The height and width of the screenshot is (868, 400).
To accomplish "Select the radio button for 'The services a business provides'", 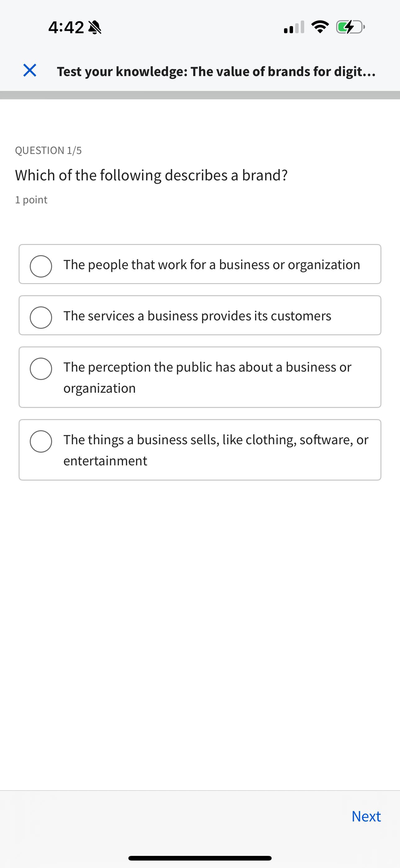I will (41, 317).
